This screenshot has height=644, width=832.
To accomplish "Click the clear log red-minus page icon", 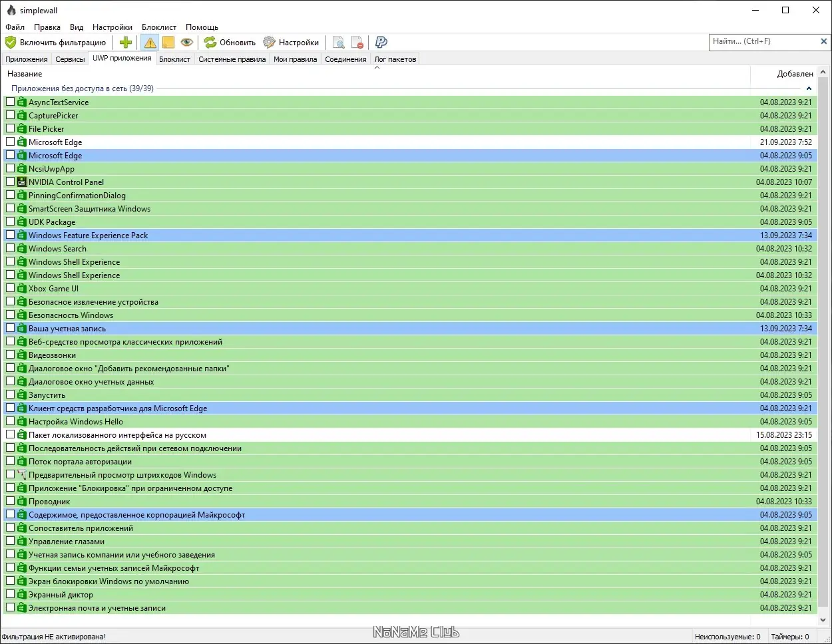I will click(357, 43).
